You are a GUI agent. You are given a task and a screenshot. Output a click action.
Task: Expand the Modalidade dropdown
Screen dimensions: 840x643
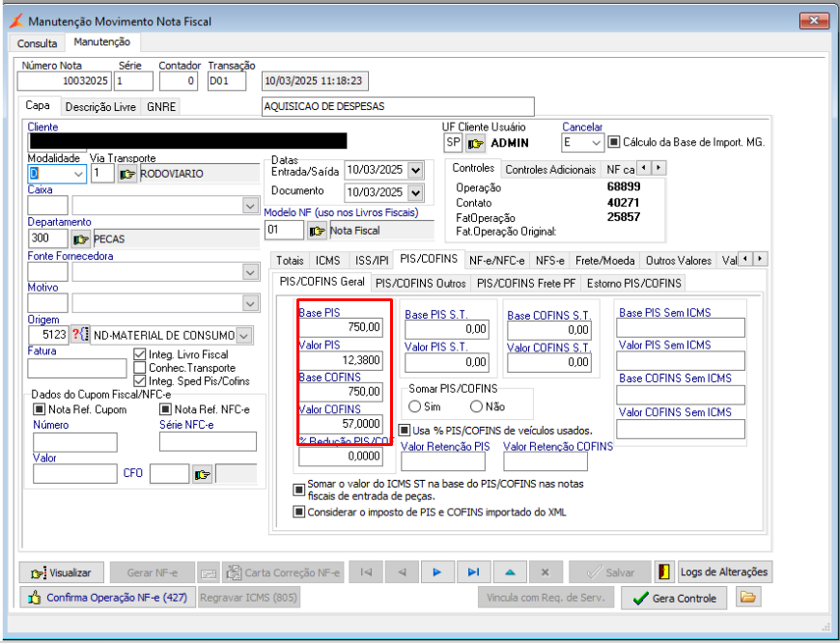(x=78, y=175)
